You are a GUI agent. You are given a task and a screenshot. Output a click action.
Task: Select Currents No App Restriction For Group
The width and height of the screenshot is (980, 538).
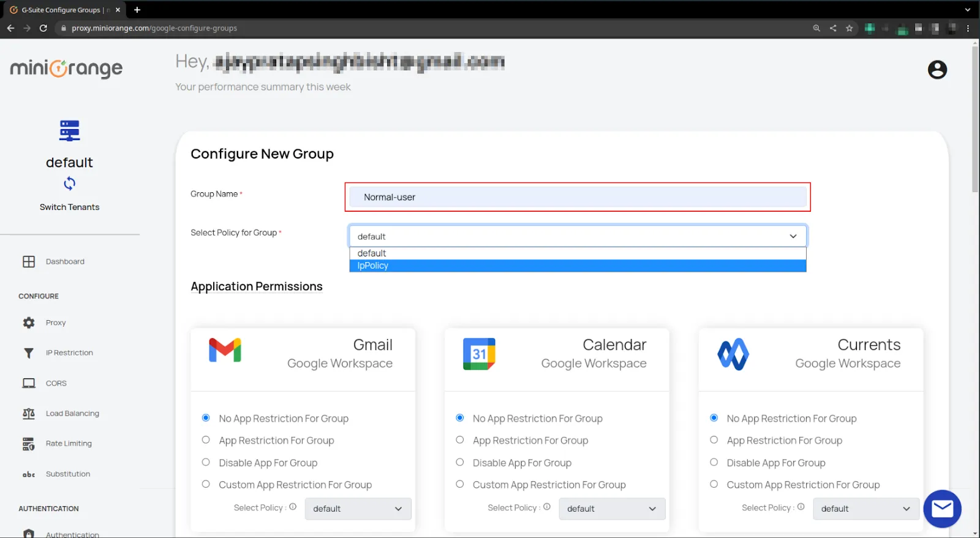[714, 418]
